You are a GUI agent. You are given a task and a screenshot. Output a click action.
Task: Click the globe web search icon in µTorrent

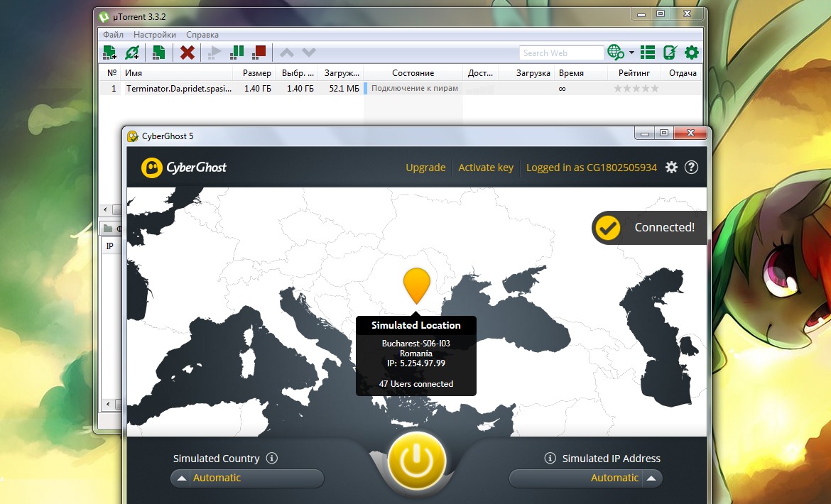[616, 53]
